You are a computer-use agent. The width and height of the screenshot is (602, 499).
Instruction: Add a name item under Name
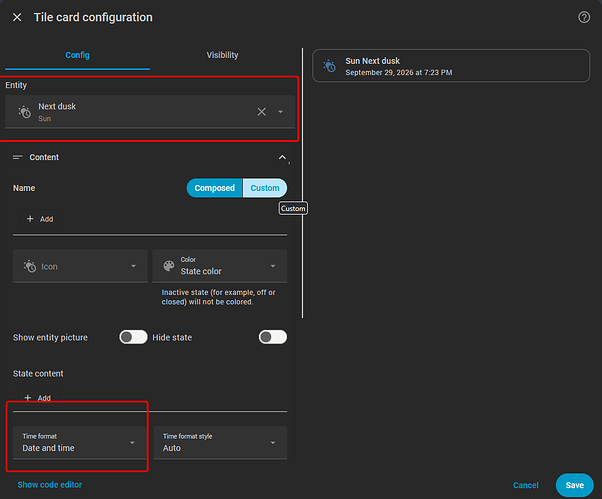pyautogui.click(x=41, y=219)
